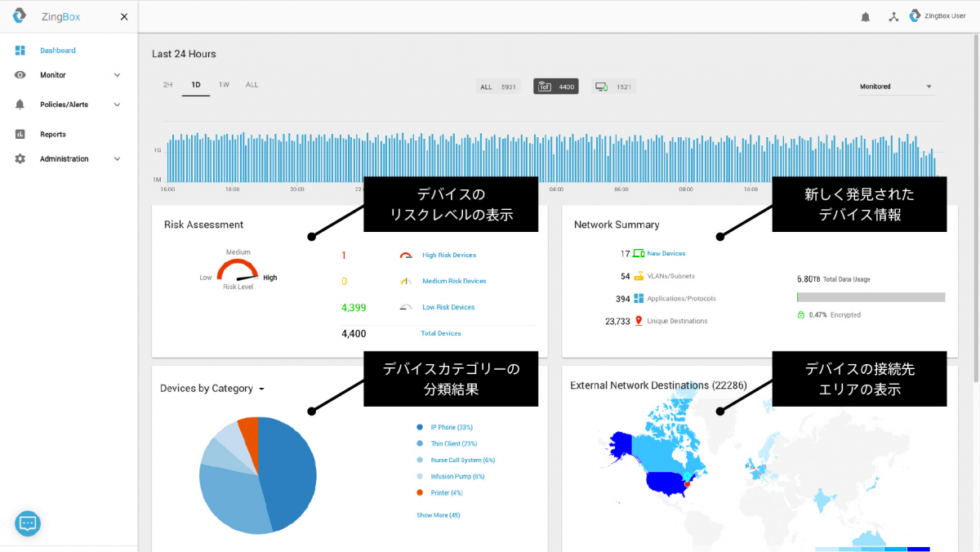Select the ALL time range tab
Screen dimensions: 980x552
pos(252,85)
